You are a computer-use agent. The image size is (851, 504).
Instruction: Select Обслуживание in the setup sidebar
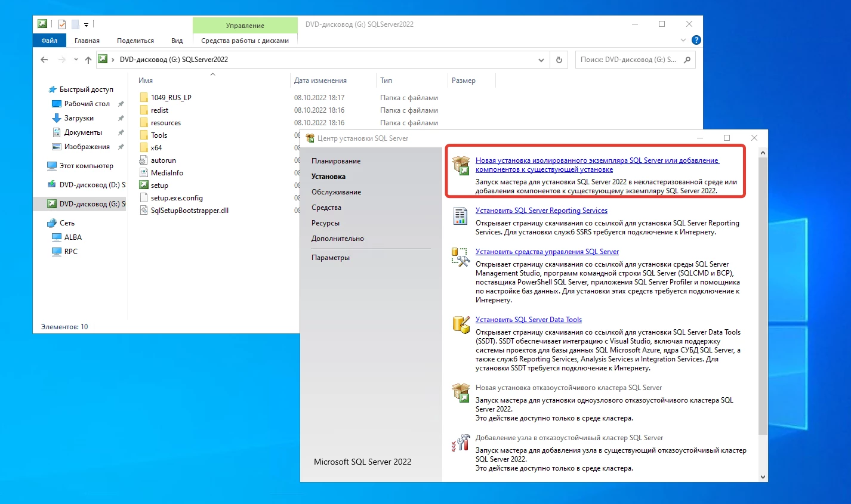(336, 192)
